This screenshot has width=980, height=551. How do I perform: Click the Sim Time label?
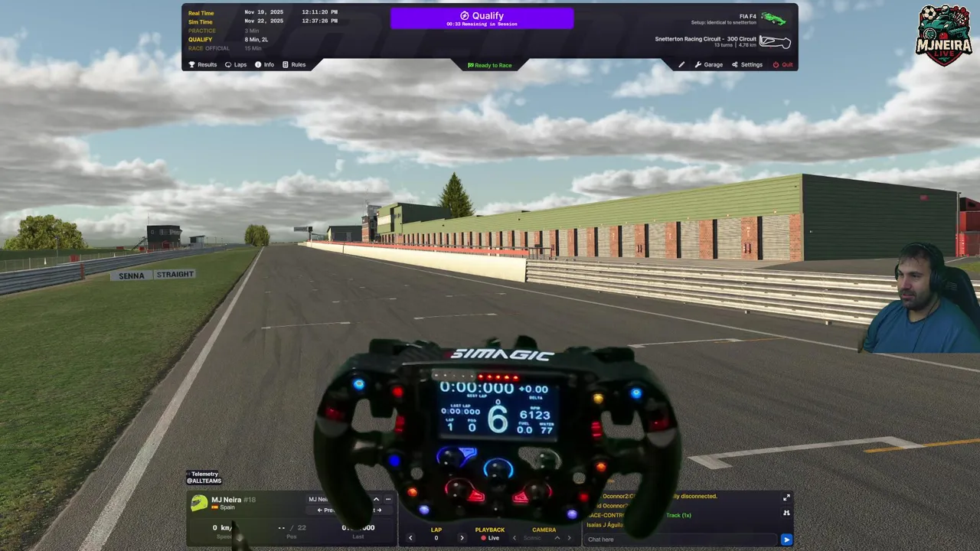click(201, 21)
